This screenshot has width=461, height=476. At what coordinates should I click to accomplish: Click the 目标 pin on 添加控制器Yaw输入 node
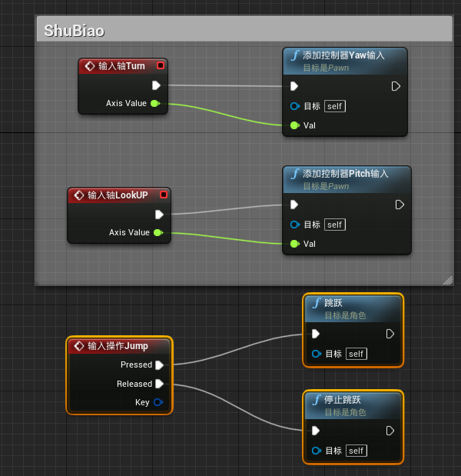coord(295,106)
